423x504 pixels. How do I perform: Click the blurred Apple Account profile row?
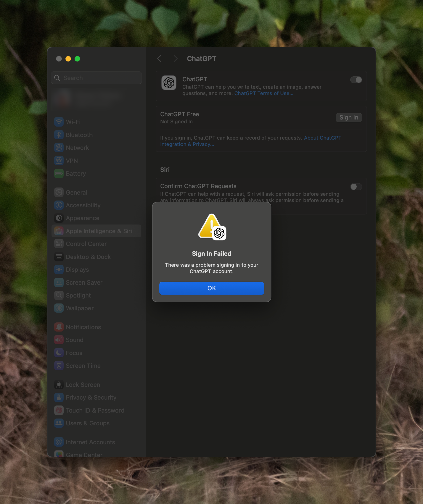96,99
